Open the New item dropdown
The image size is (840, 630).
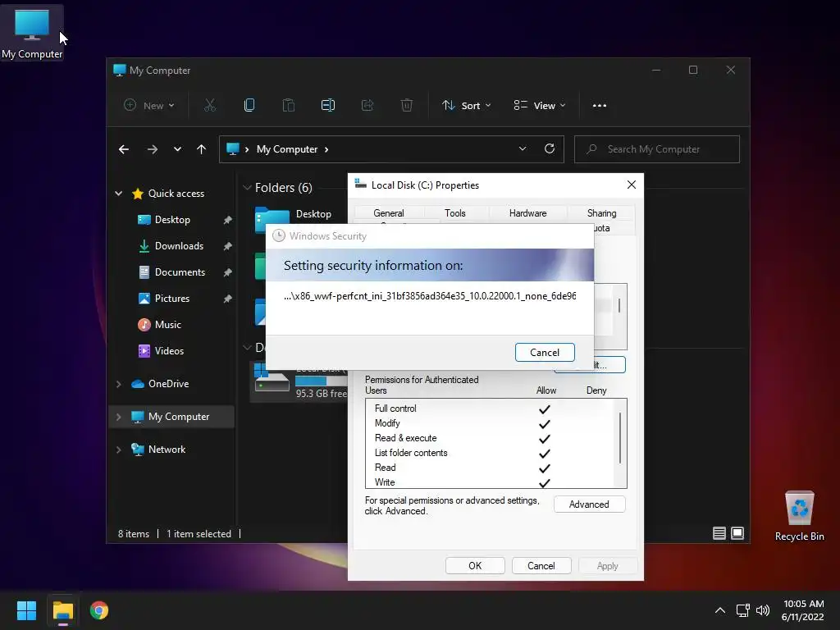[x=149, y=106]
